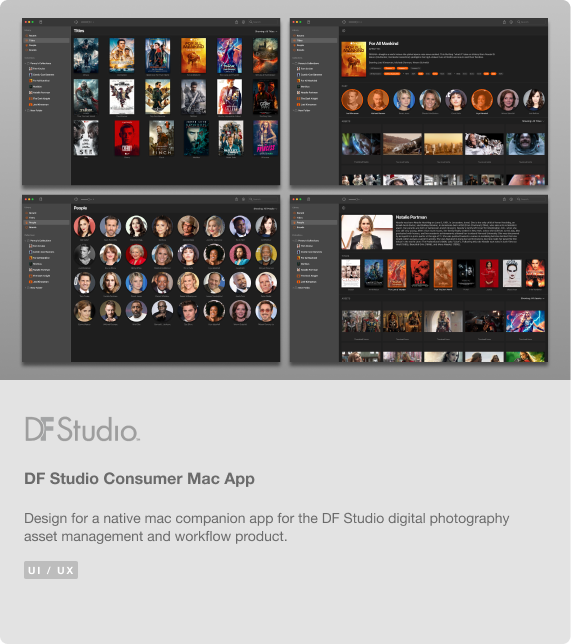Open the pink Princess poster in the Titles grid

click(265, 138)
